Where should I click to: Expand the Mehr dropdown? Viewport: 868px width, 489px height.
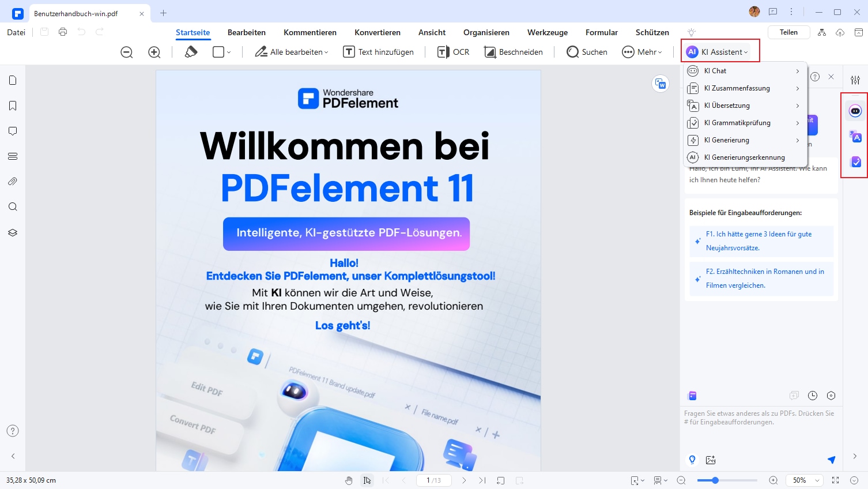[642, 52]
